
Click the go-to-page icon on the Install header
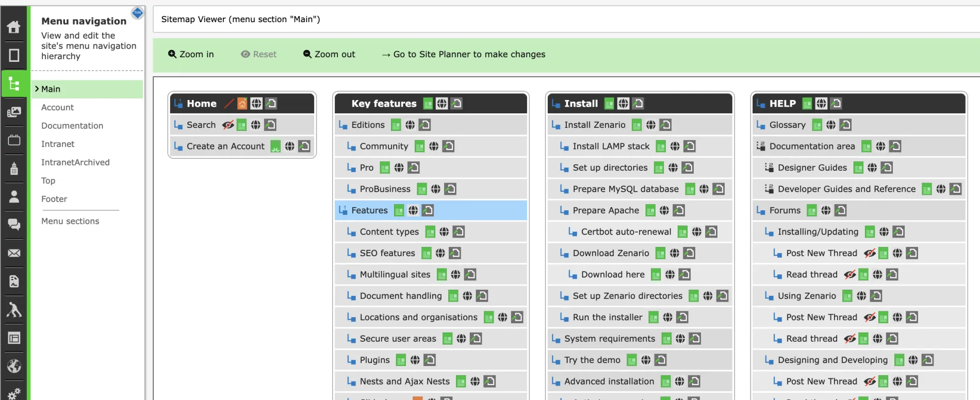[x=638, y=104]
